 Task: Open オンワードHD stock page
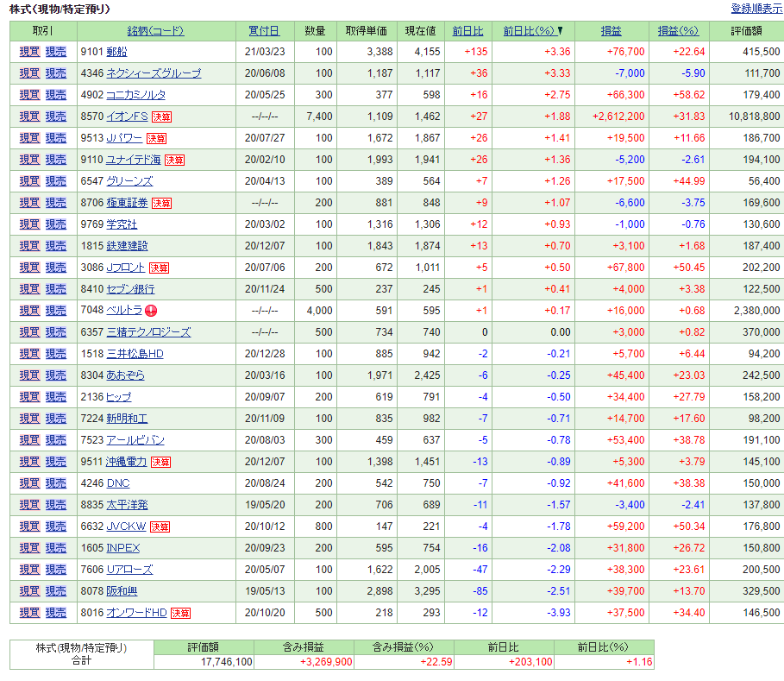136,613
